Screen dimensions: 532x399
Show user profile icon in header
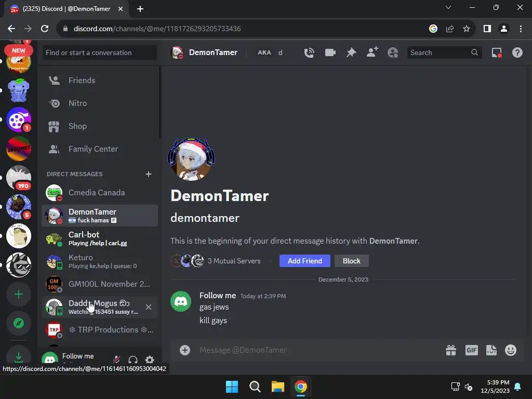[x=393, y=52]
